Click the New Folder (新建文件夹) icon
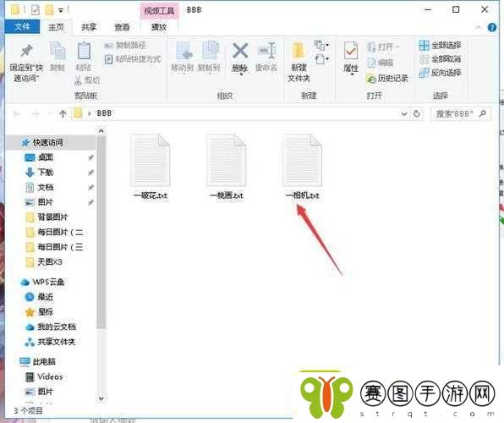Image resolution: width=504 pixels, height=423 pixels. pos(299,52)
